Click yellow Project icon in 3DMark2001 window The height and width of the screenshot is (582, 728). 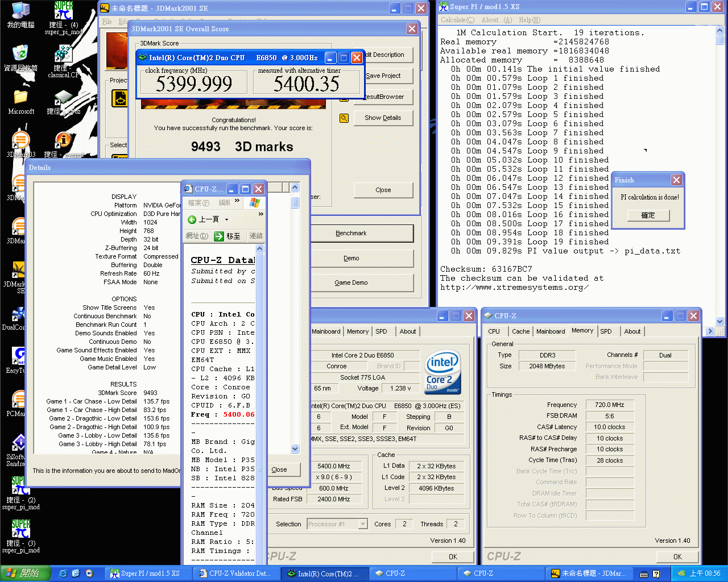[x=120, y=98]
